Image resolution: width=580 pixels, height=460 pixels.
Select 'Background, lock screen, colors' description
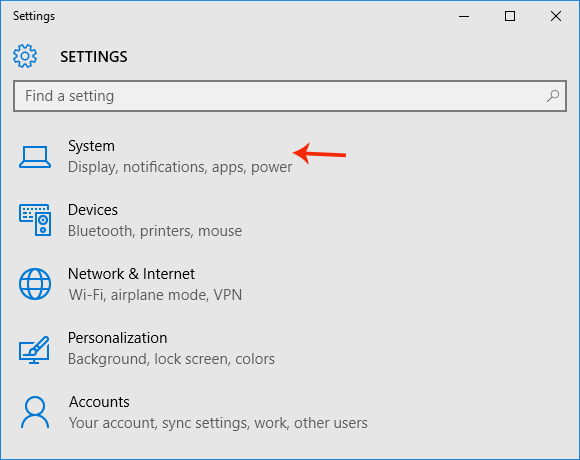[171, 359]
